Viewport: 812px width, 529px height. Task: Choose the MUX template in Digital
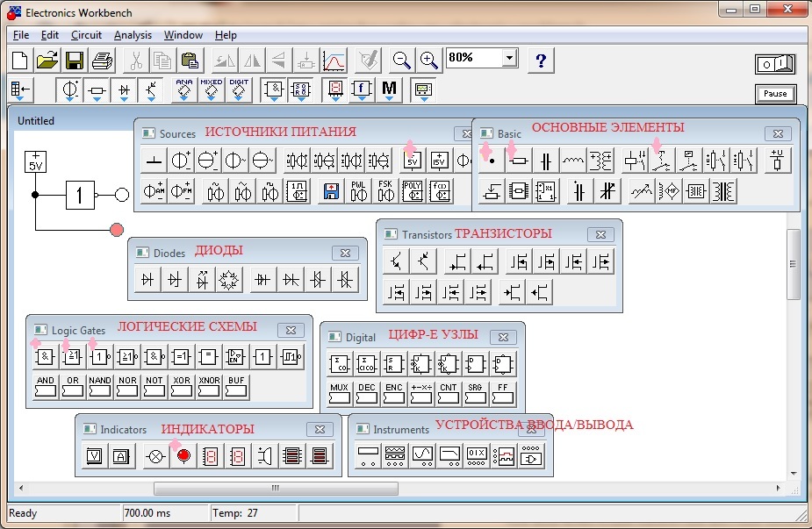[339, 393]
